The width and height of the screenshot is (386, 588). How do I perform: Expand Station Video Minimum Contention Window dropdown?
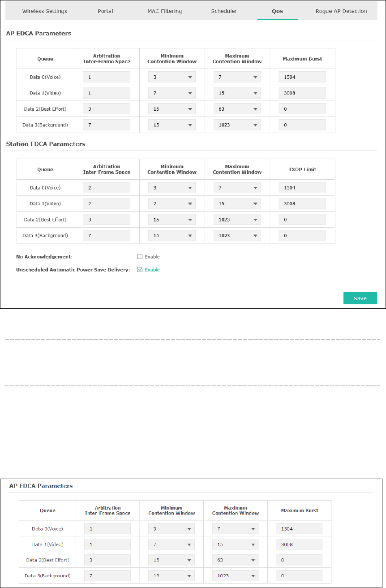click(172, 203)
